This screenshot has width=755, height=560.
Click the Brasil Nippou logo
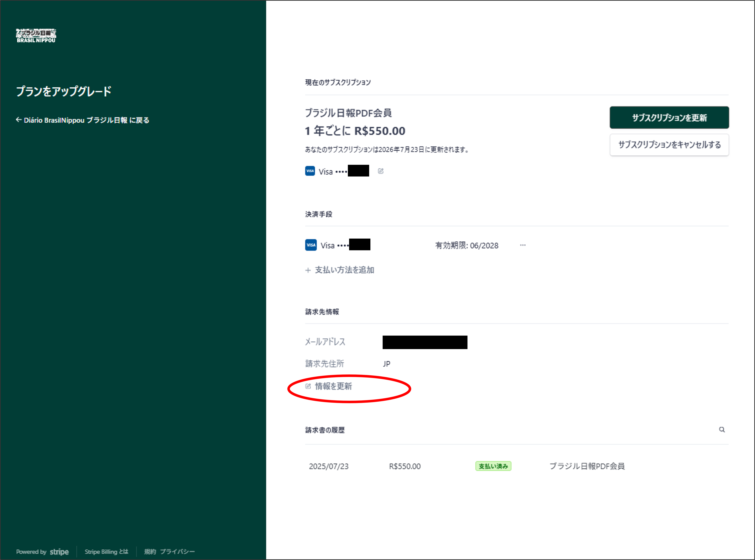pos(36,36)
